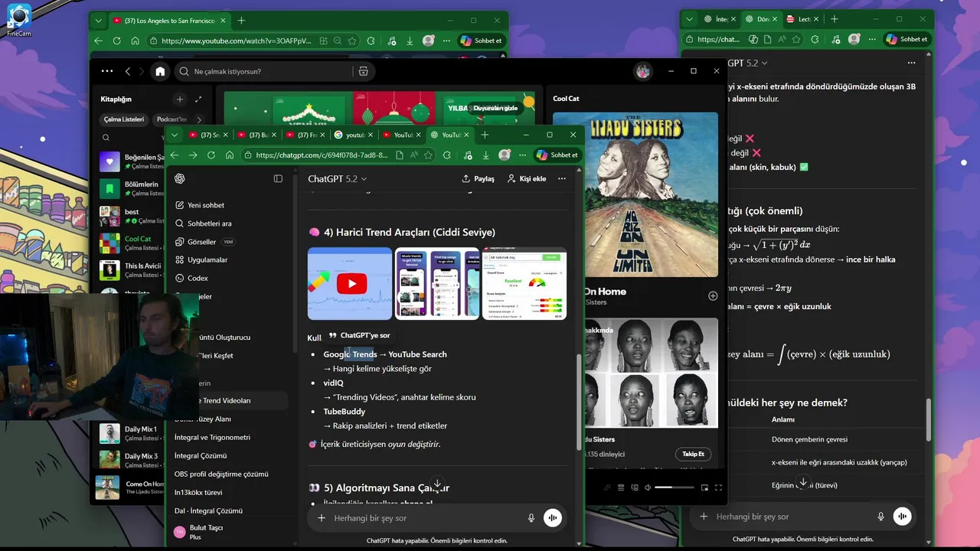
Task: Switch to the Google 'youtub' tab
Action: coord(354,135)
